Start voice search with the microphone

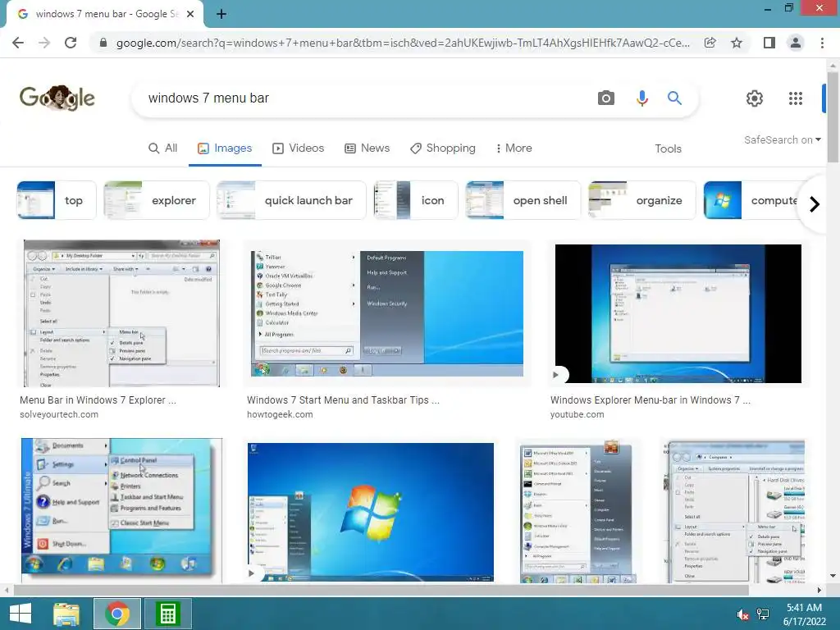[x=641, y=98]
